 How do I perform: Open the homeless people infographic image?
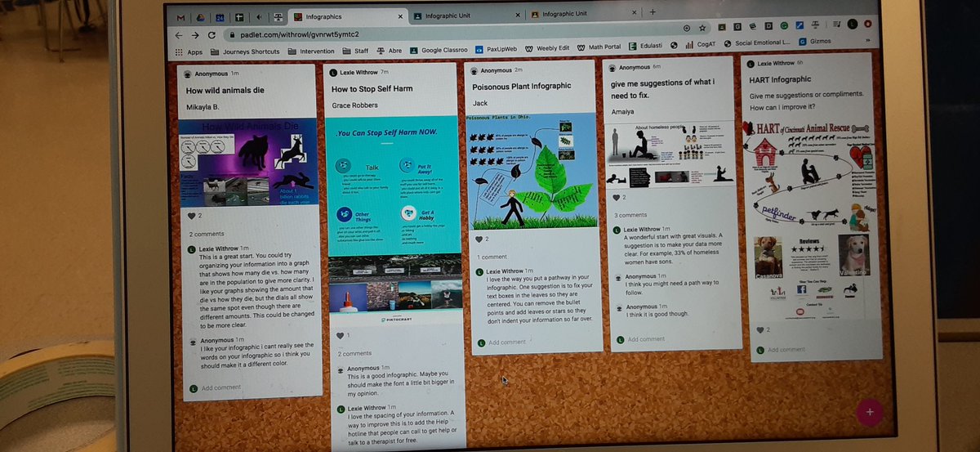[670, 154]
